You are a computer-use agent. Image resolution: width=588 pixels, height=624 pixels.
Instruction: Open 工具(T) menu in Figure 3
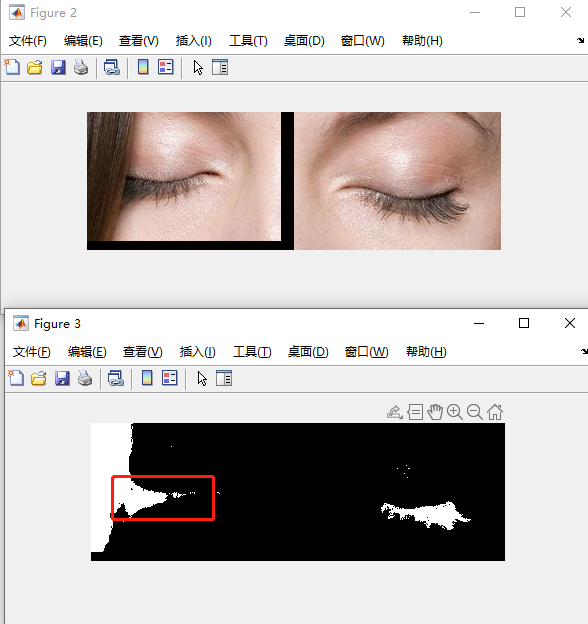click(252, 352)
